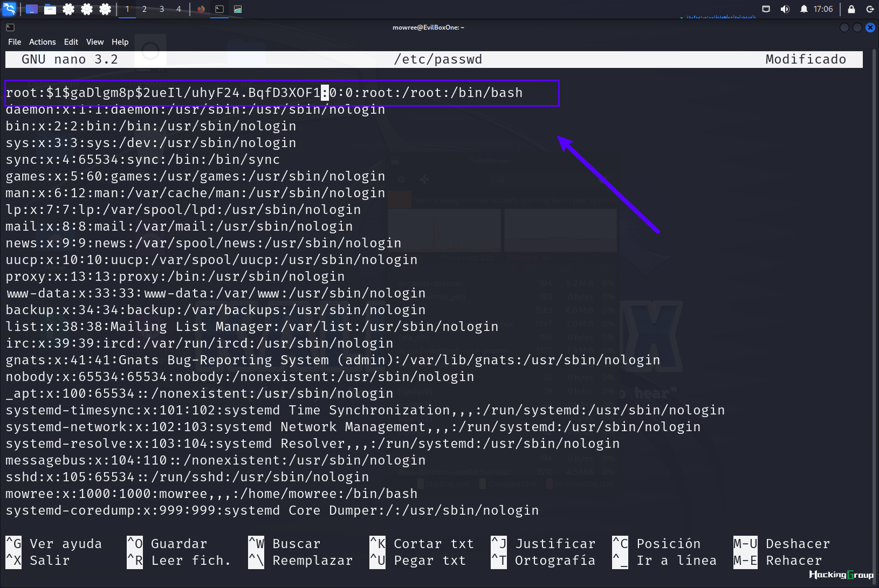Click the log out panel icon
Screen dimensions: 879x588
(870, 9)
